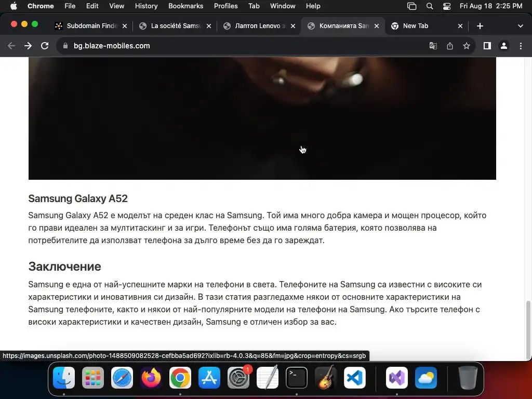This screenshot has height=399, width=532.
Task: Bookmark this tab with the star icon
Action: 467,46
